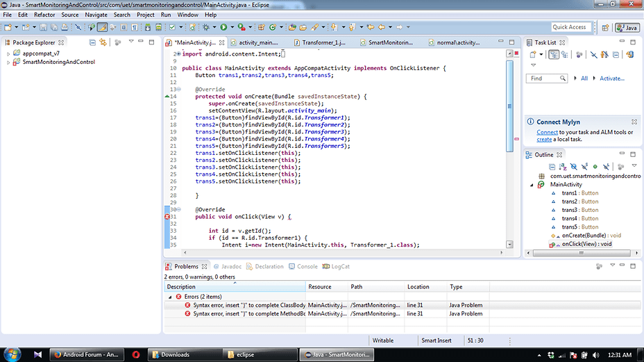Viewport: 644px width, 362px height.
Task: Click the Quick Access field
Action: [571, 27]
